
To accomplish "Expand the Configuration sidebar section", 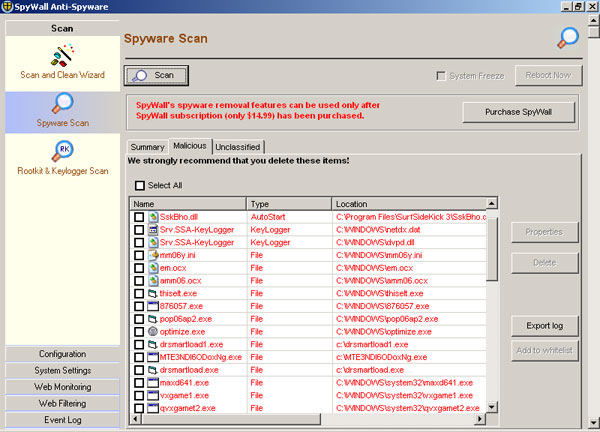I will (x=62, y=354).
